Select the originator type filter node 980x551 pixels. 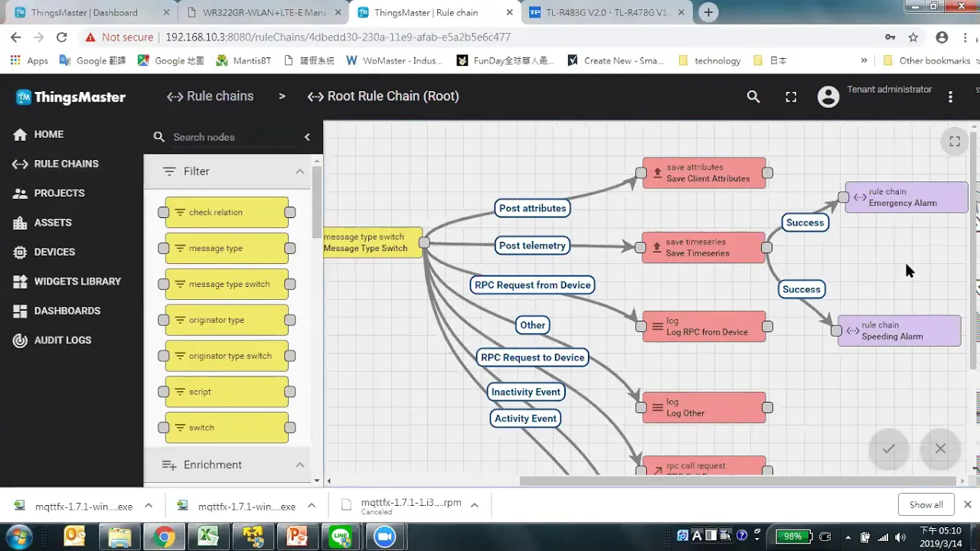pyautogui.click(x=227, y=320)
